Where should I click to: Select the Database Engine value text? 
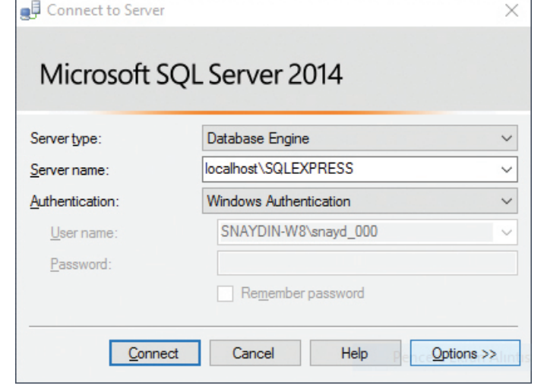pos(258,139)
